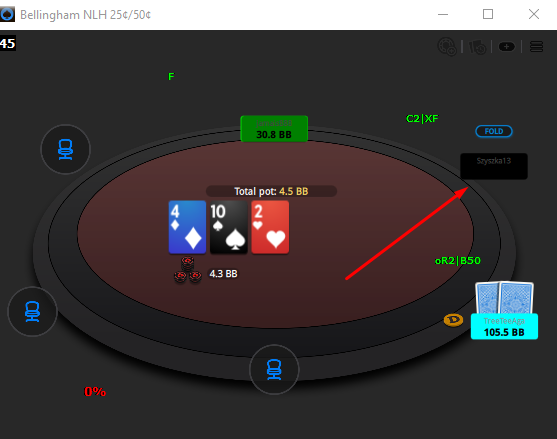Click TreeTeeAga's face-down hole cards
The height and width of the screenshot is (439, 557).
pos(504,298)
